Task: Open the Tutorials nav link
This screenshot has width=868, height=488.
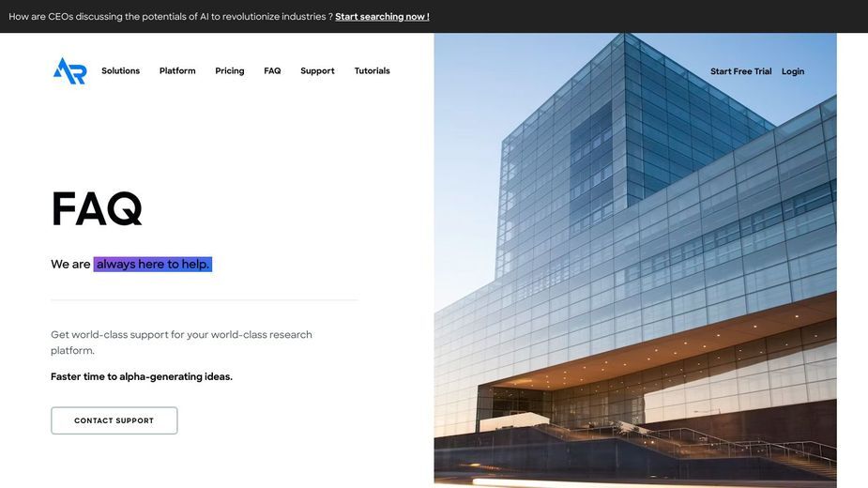Action: coord(372,71)
